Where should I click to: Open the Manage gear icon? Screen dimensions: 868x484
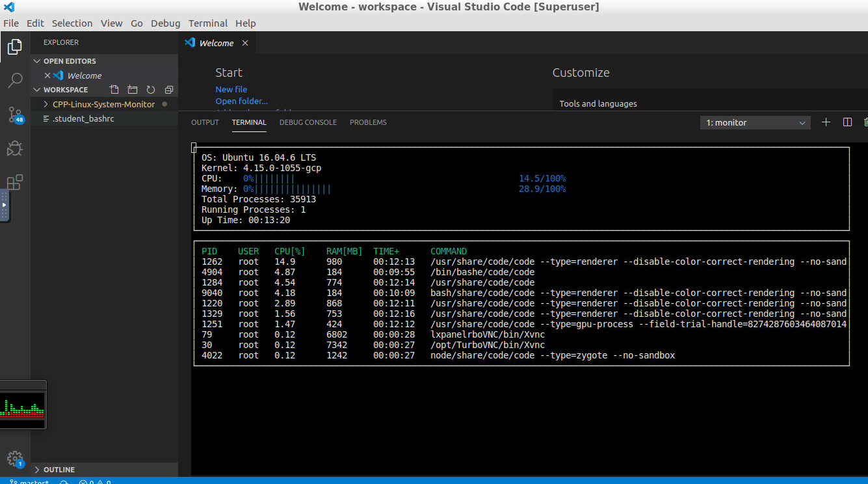(15, 459)
